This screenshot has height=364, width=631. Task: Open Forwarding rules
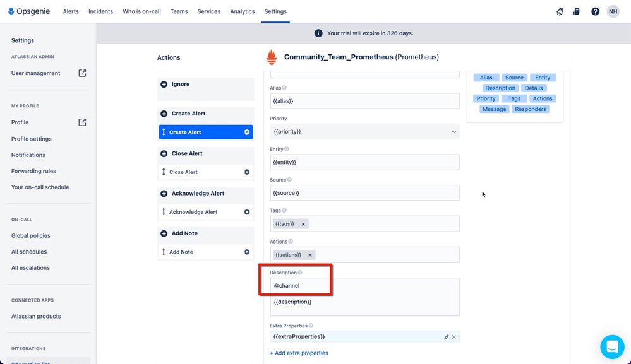point(33,171)
